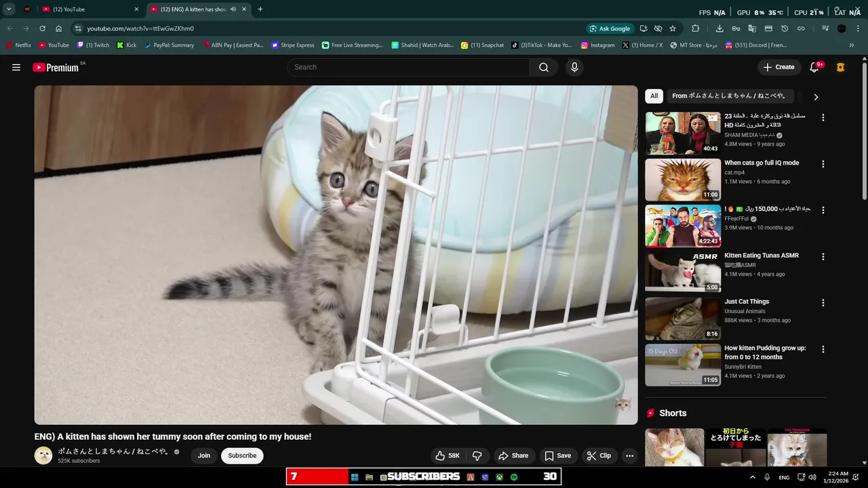Click the YouTube Premium logo
Viewport: 868px width, 488px height.
(x=56, y=67)
